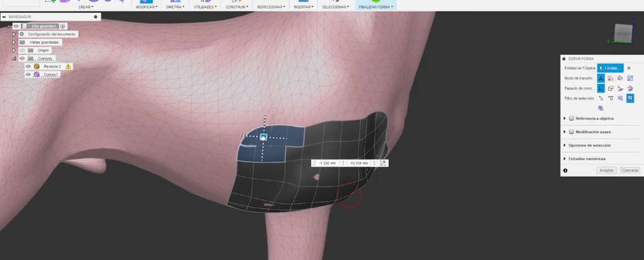Screen dimensions: 644x260
Task: Select scale transform mode icon
Action: pos(630,78)
